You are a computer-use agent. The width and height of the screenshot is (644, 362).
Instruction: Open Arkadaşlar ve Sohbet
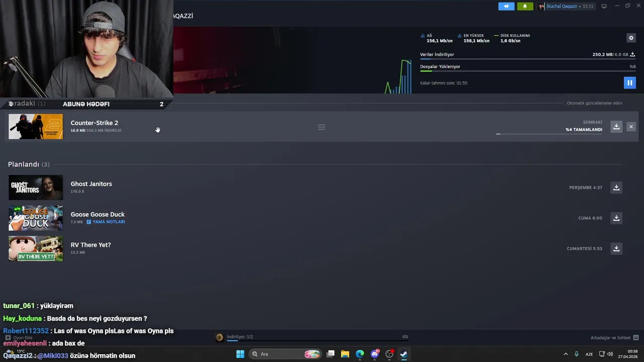point(614,337)
